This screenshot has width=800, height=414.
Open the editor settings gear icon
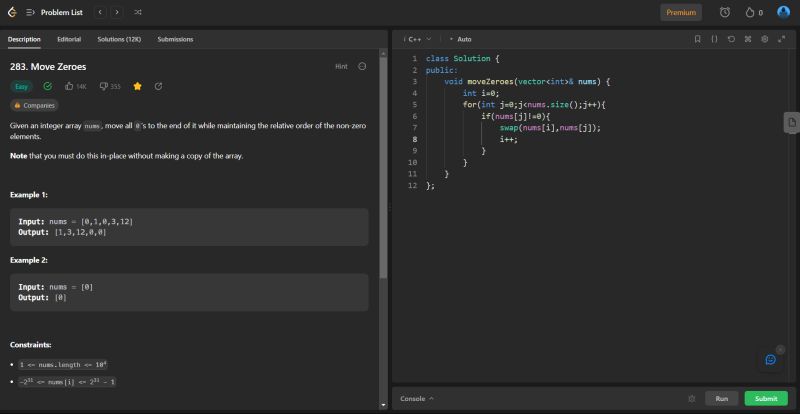[x=765, y=39]
